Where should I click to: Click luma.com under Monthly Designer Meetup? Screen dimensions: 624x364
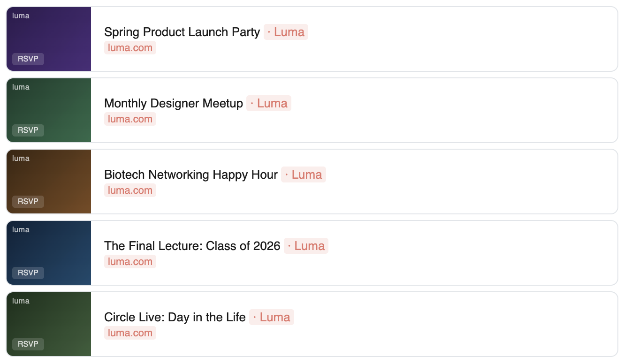(130, 119)
